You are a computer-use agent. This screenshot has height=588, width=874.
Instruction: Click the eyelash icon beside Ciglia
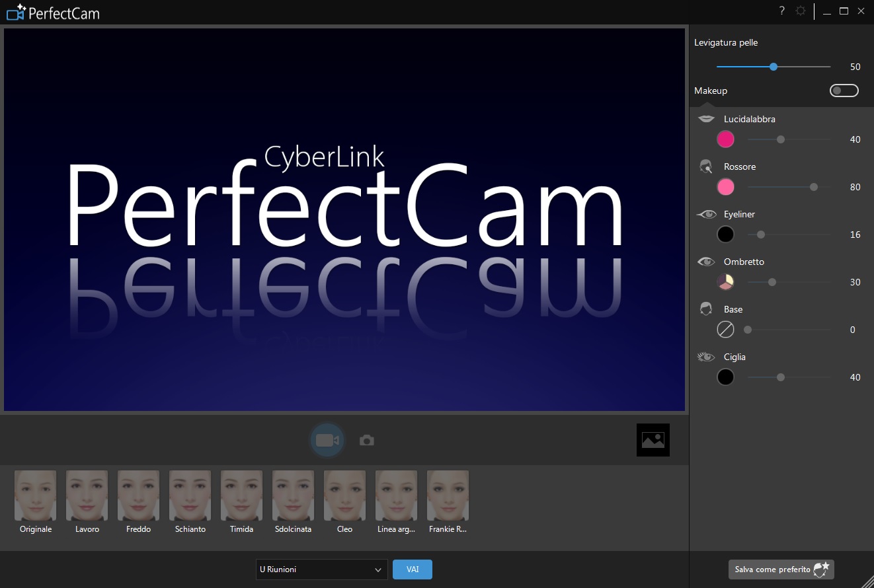[707, 357]
